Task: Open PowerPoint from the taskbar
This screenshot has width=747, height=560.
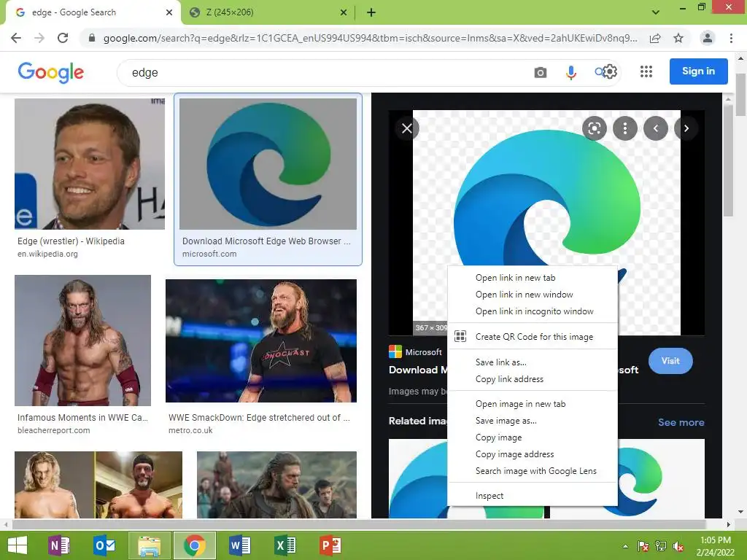Action: click(330, 545)
